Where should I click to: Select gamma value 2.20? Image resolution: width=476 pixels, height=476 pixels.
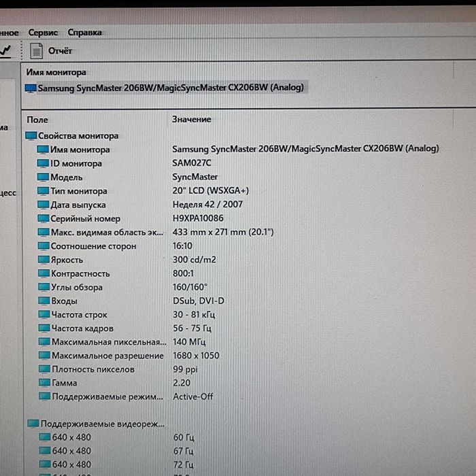point(182,383)
